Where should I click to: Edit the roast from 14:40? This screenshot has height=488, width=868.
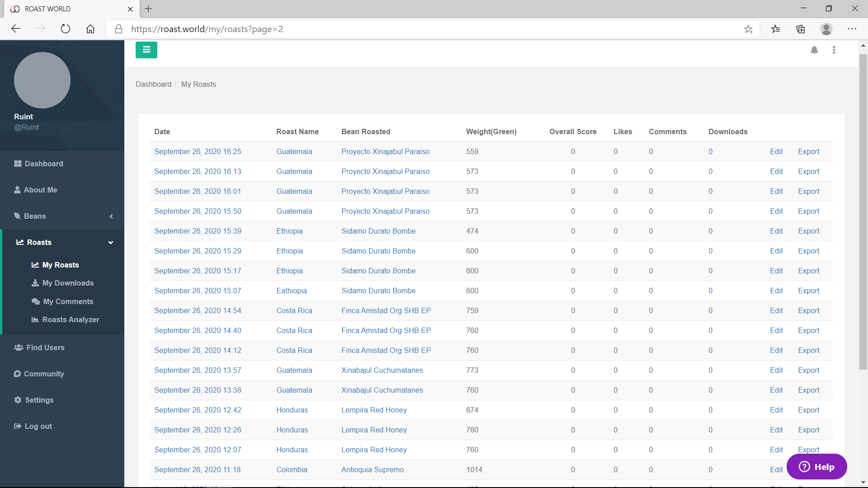point(776,330)
